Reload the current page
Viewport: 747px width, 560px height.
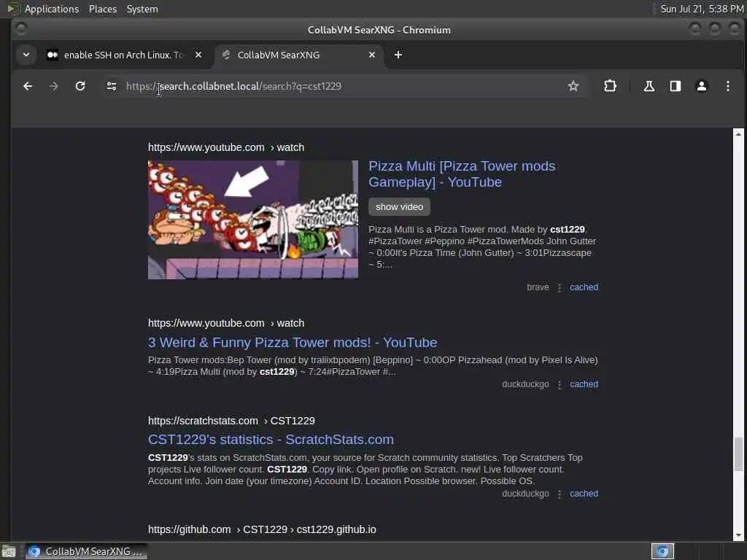point(80,86)
